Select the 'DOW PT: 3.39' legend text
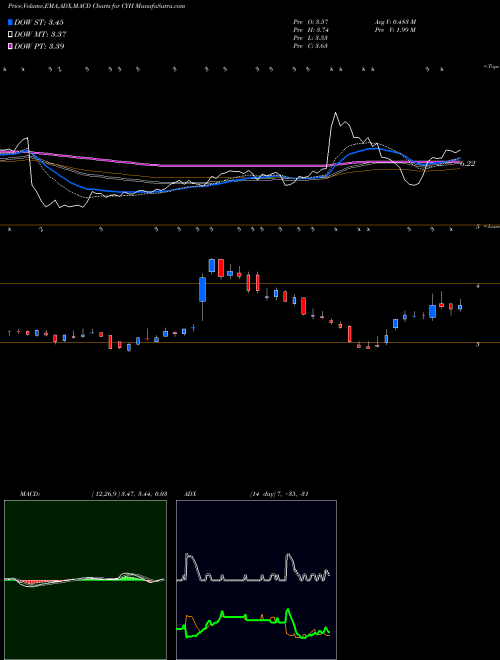 39,46
